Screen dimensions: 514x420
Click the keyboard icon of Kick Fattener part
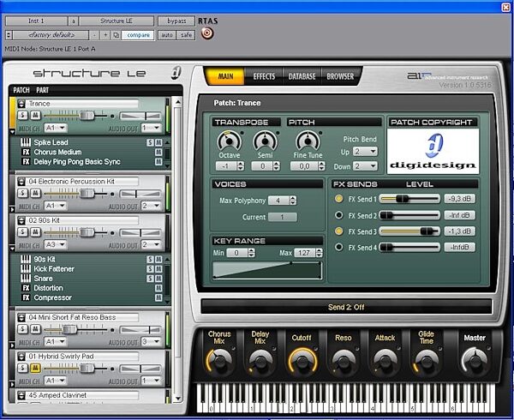26,269
